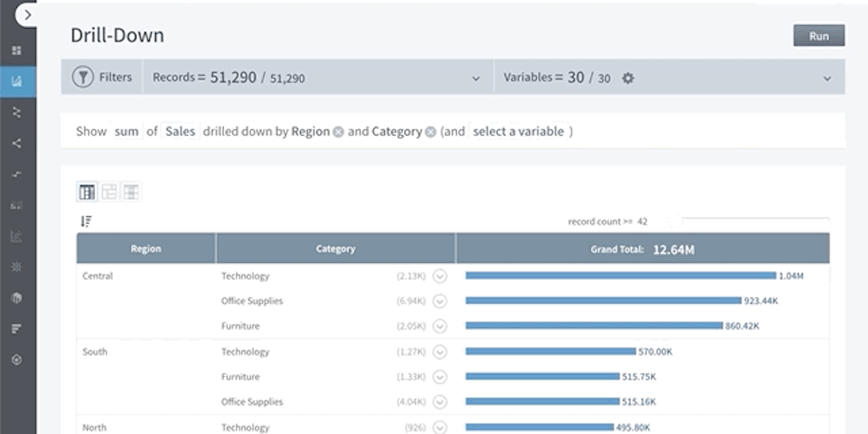
Task: Click the highlighted chart analysis sidebar icon
Action: click(x=17, y=82)
